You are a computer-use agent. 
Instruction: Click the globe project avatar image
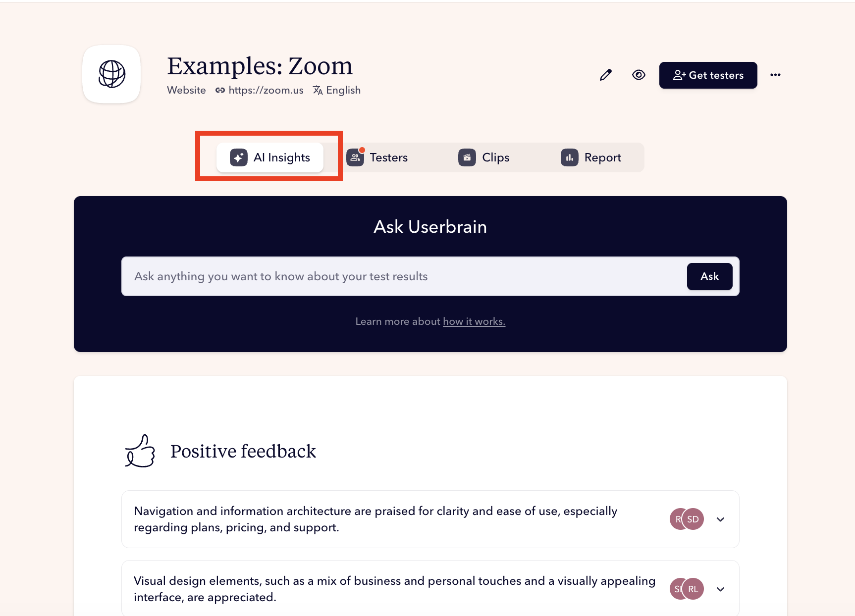(x=111, y=74)
